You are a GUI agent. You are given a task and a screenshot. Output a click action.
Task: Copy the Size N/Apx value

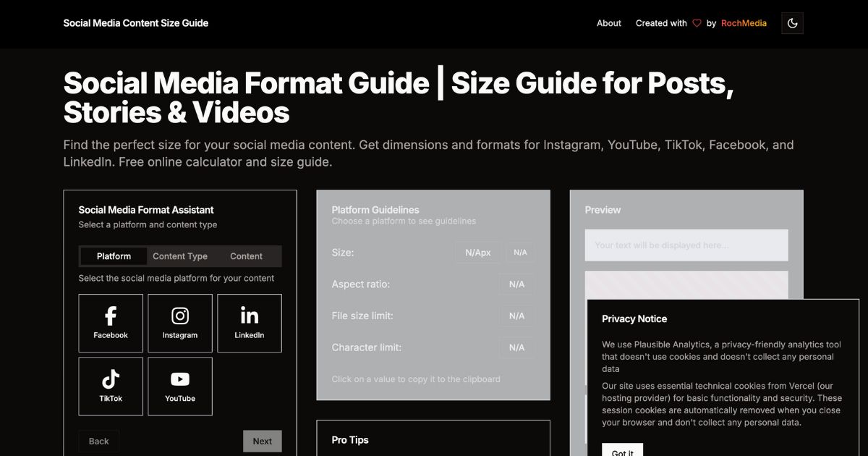click(477, 253)
